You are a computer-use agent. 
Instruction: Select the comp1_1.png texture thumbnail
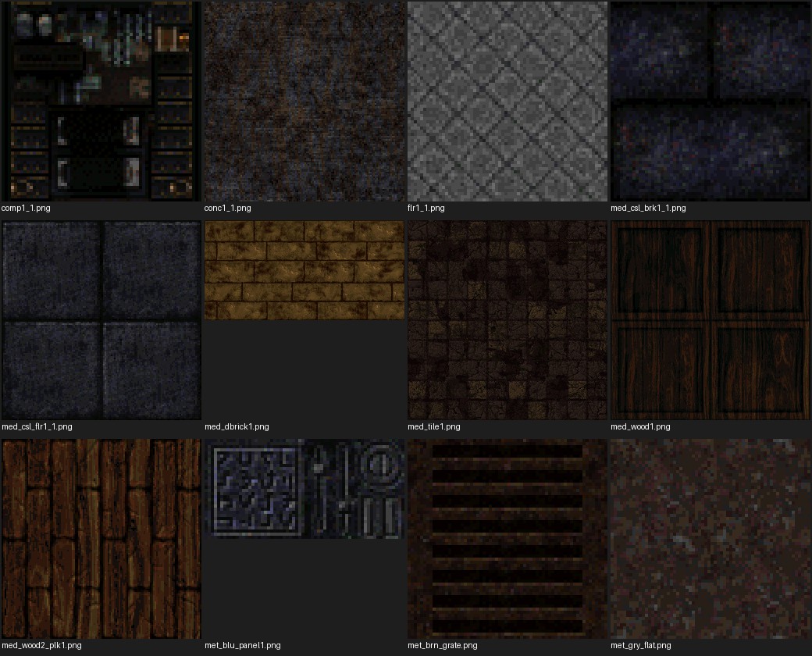coord(101,101)
